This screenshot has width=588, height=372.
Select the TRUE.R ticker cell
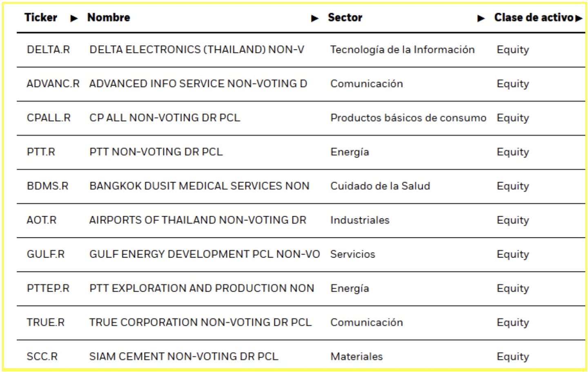[x=46, y=323]
